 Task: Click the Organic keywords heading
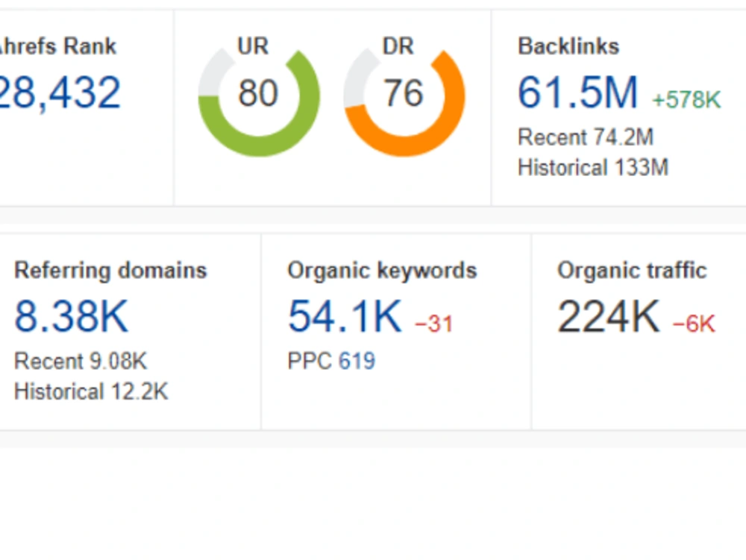coord(382,271)
